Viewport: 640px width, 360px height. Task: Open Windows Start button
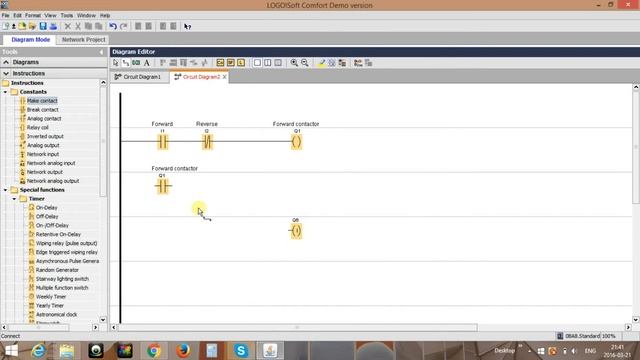pyautogui.click(x=11, y=351)
